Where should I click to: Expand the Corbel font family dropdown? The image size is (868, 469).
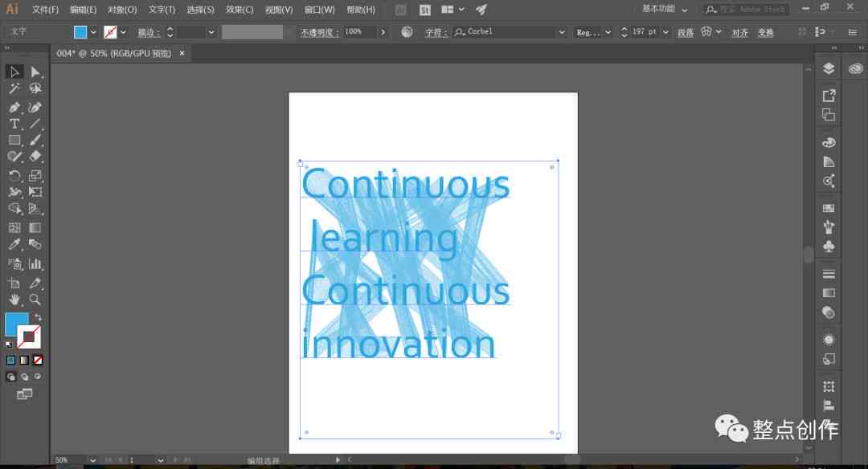point(562,32)
